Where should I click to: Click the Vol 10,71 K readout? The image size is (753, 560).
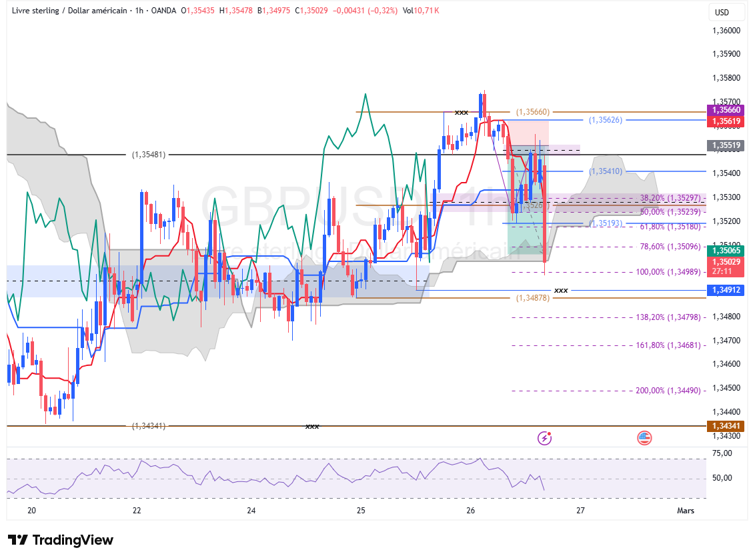(x=421, y=11)
